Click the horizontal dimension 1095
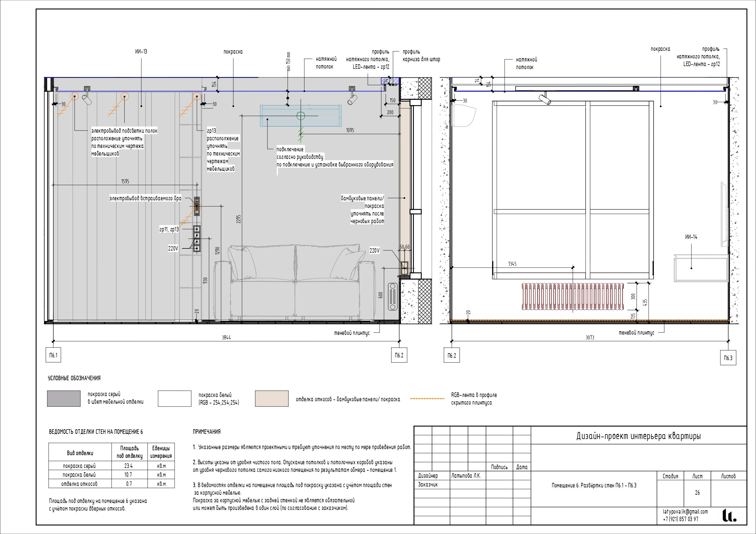 350,130
